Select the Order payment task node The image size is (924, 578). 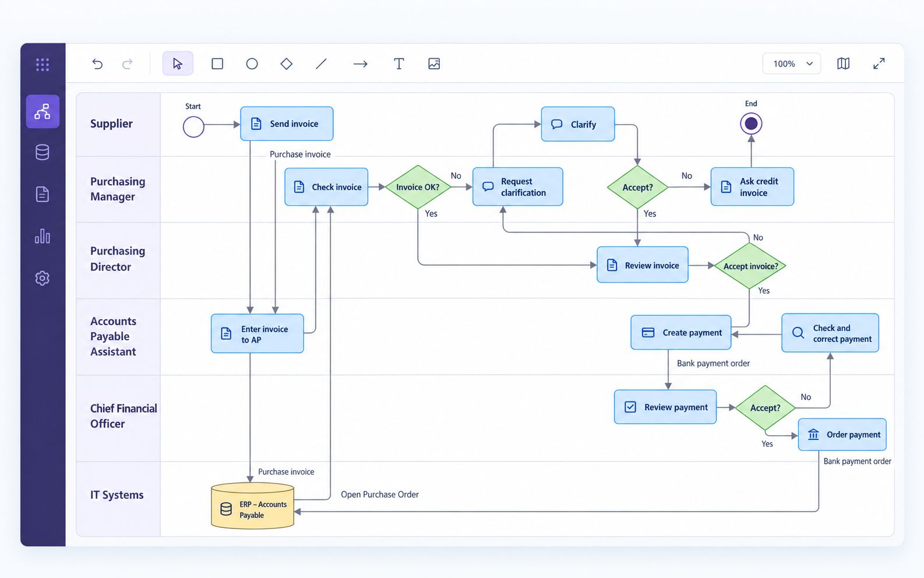pos(842,435)
